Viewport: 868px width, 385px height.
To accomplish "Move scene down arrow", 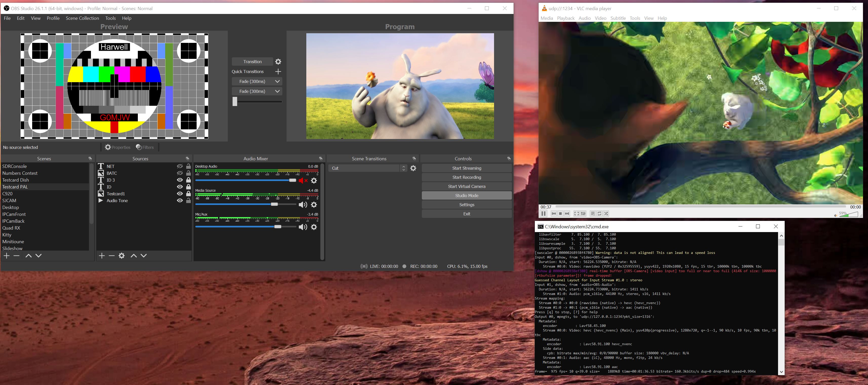I will tap(39, 256).
